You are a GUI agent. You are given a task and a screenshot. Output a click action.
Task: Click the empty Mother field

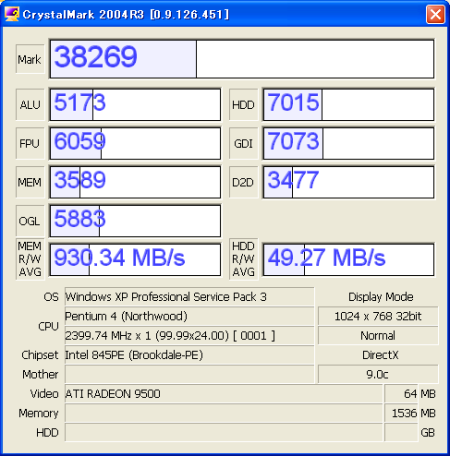(189, 374)
